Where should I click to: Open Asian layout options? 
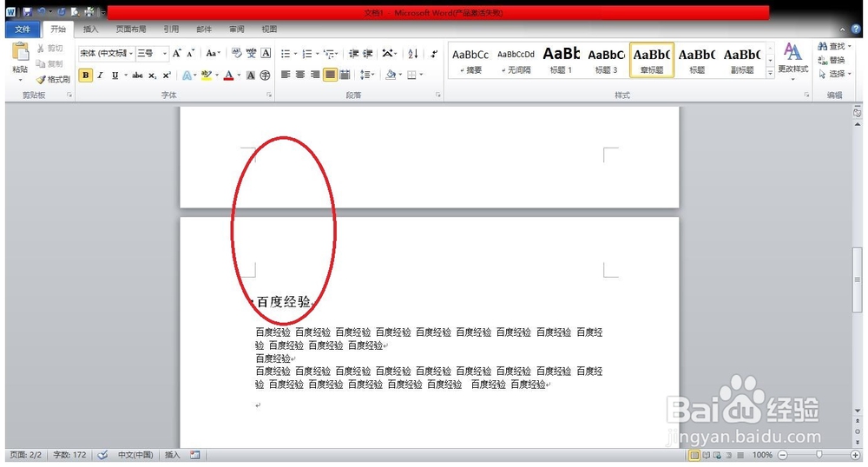pos(389,54)
